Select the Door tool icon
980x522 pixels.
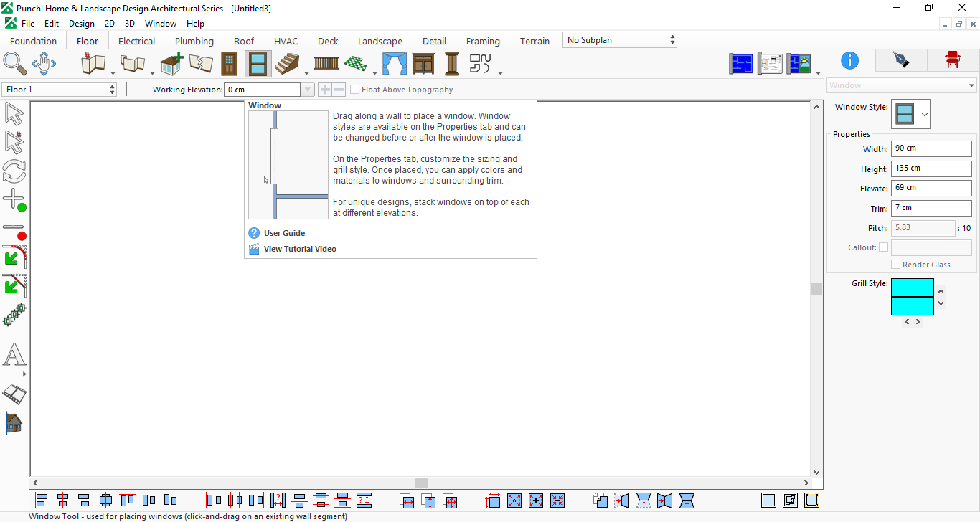click(229, 64)
